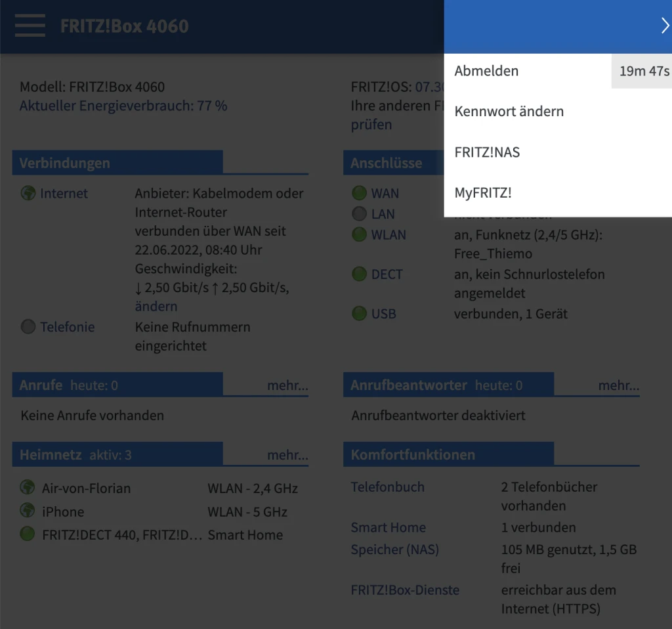
Task: Show more Heimnetz devices via mehr link
Action: tap(287, 454)
